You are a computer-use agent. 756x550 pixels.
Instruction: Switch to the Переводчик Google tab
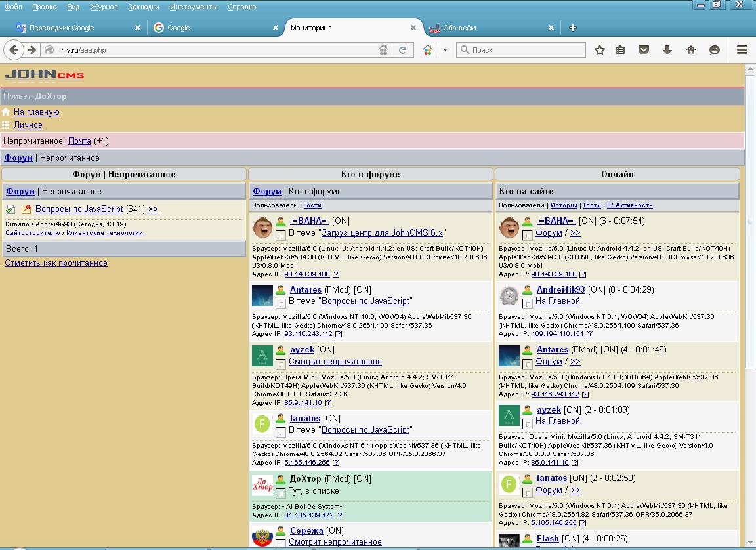point(62,28)
